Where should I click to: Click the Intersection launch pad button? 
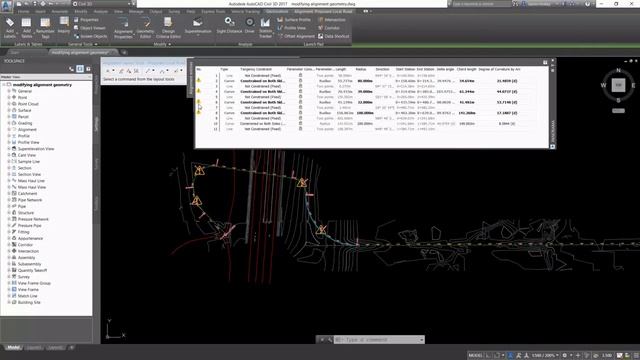(x=331, y=20)
